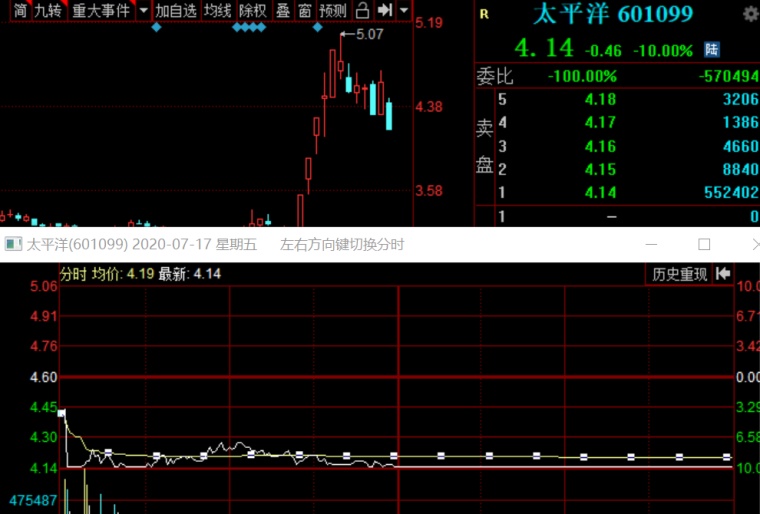
Task: Open the 叠 overlay menu item
Action: tap(282, 10)
